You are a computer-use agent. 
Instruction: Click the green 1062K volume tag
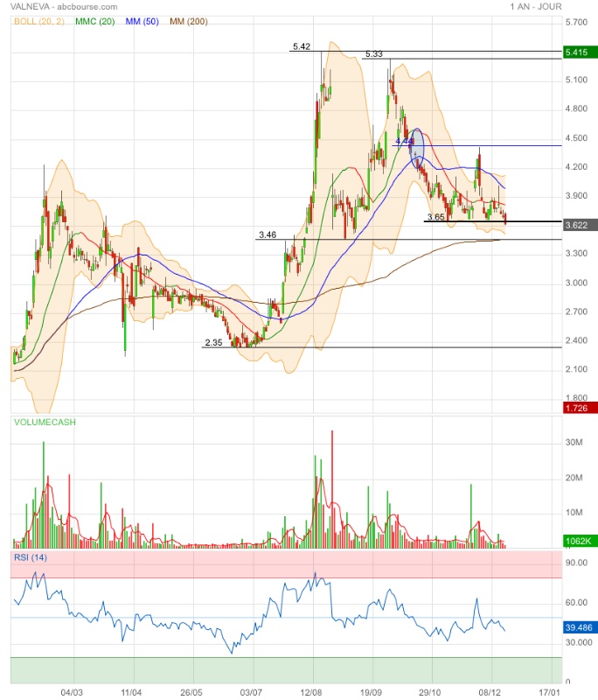581,541
